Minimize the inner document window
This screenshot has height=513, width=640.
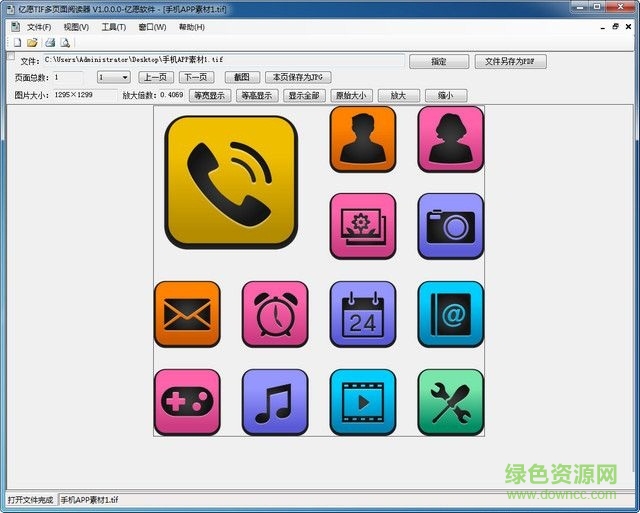(603, 27)
